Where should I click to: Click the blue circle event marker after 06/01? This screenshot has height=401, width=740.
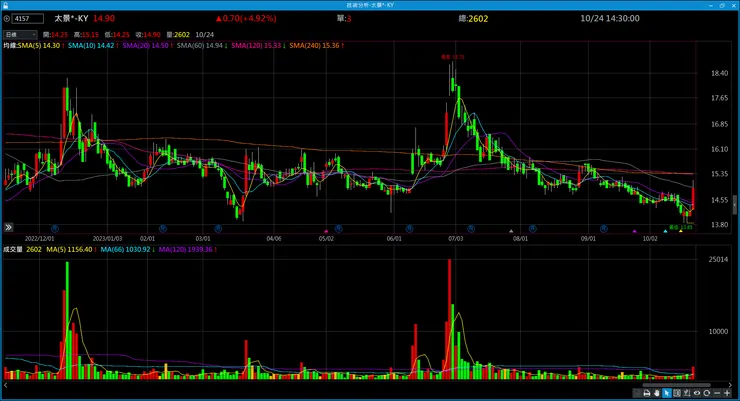tap(410, 228)
